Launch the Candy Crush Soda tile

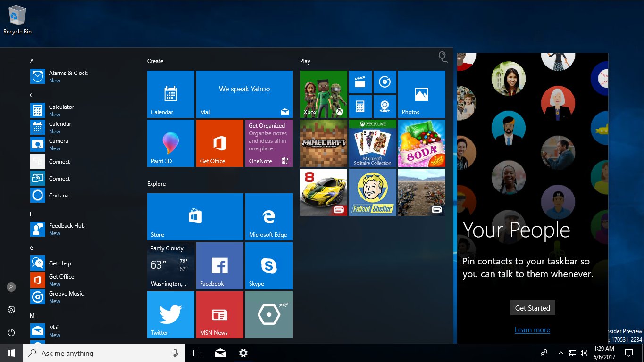(x=422, y=143)
